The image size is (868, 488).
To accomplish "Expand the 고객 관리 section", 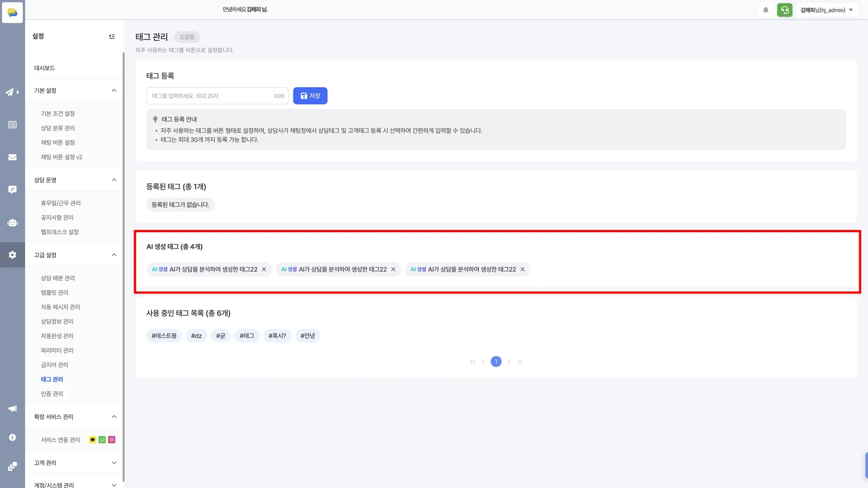I will [x=114, y=463].
